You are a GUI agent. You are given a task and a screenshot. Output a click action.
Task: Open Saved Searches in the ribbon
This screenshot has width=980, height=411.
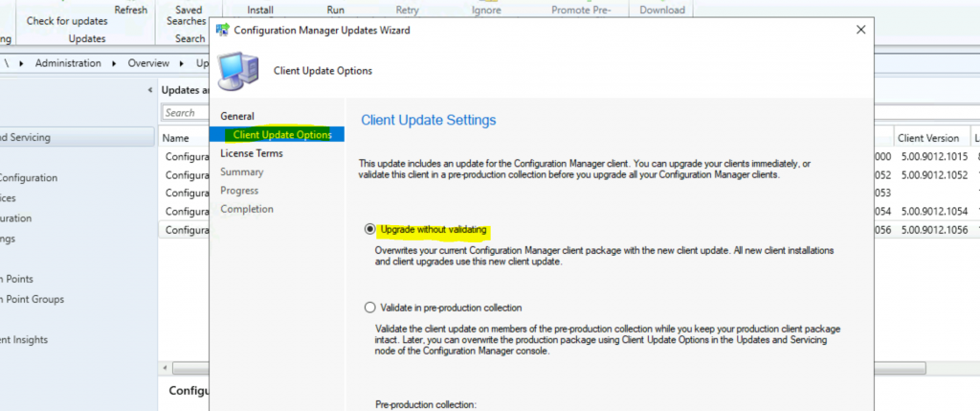[187, 15]
